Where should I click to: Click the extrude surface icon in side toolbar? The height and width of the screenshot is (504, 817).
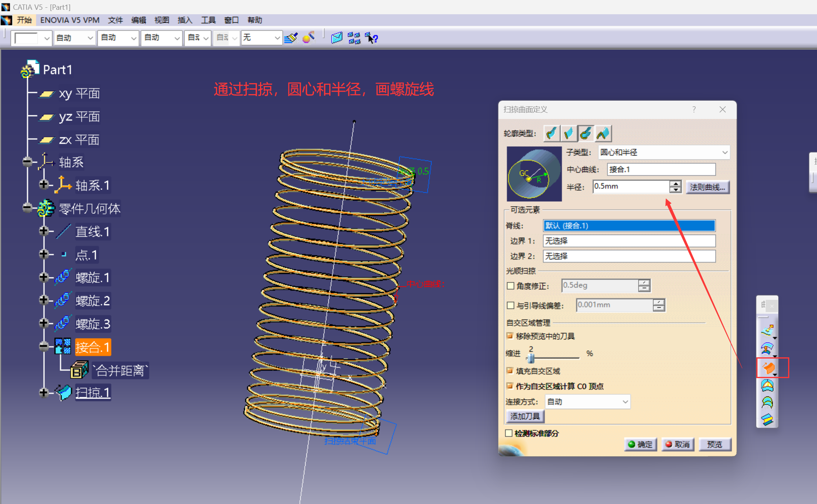click(x=767, y=329)
